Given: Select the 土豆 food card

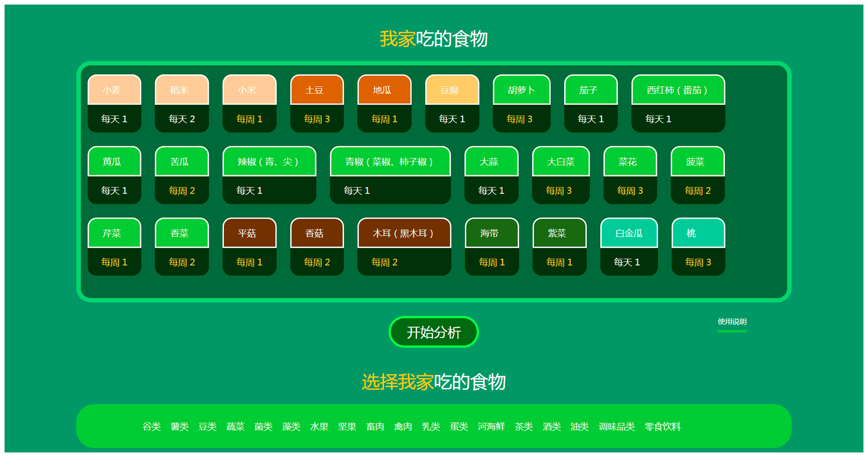Looking at the screenshot, I should (x=317, y=90).
